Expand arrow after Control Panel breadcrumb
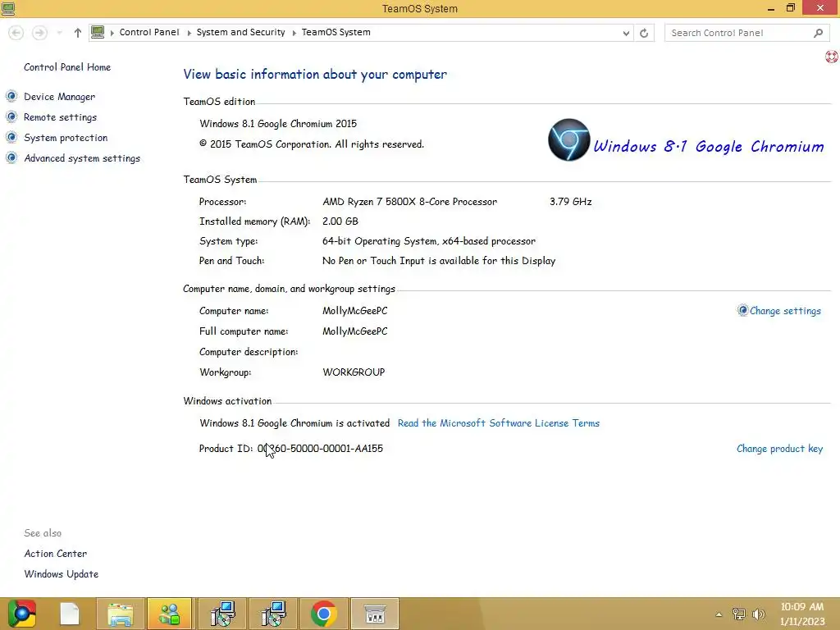This screenshot has width=840, height=630. click(x=189, y=33)
